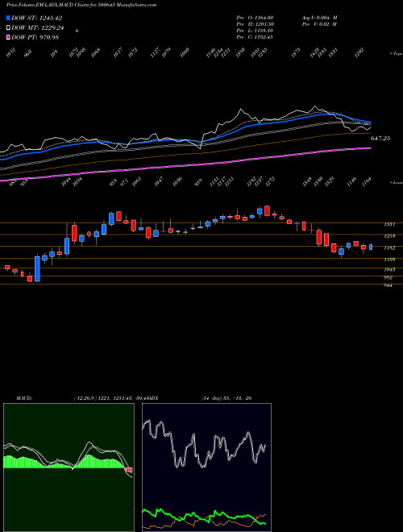Click the MACD: label

(23, 398)
